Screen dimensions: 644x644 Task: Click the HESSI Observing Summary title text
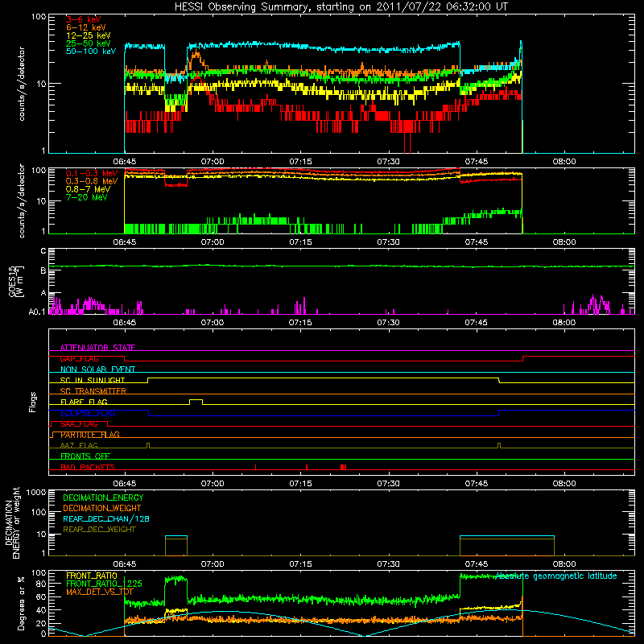pyautogui.click(x=341, y=7)
